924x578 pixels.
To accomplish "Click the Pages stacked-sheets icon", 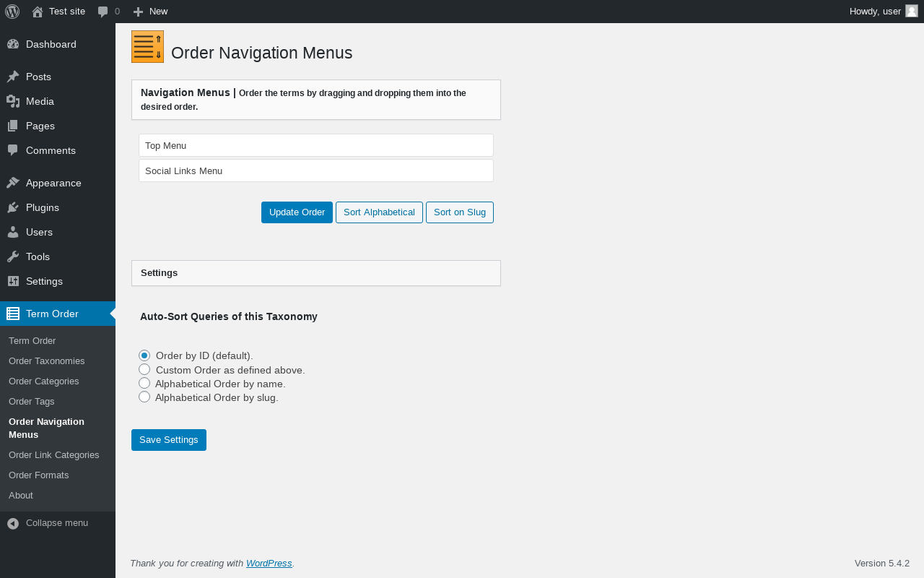I will (13, 126).
